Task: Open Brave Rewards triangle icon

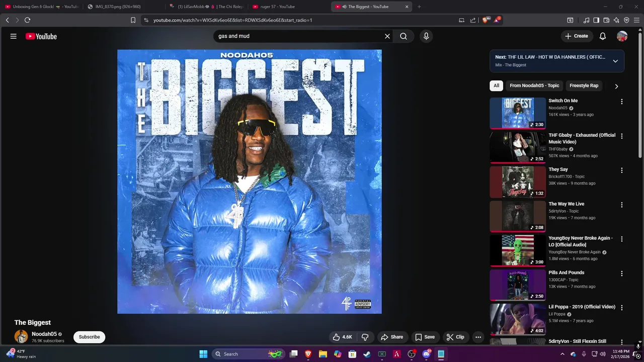Action: click(497, 20)
